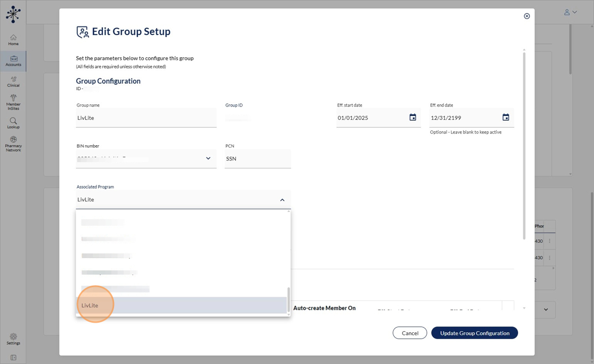Click the Auto-create Member On label
The height and width of the screenshot is (364, 594).
(324, 308)
